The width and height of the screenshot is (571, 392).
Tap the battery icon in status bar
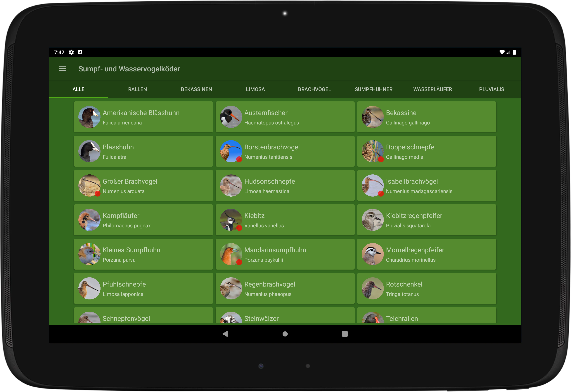coord(515,52)
